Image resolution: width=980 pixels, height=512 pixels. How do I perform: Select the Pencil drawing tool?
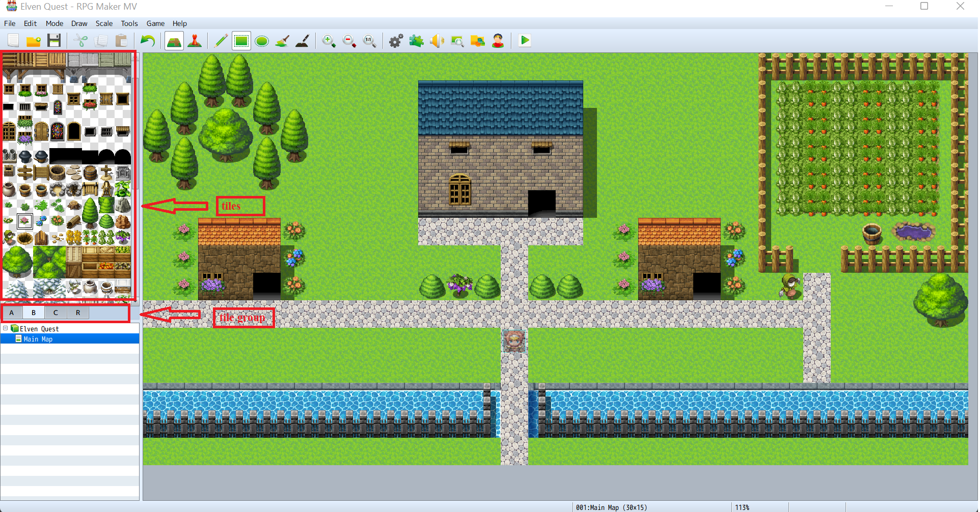pyautogui.click(x=221, y=41)
